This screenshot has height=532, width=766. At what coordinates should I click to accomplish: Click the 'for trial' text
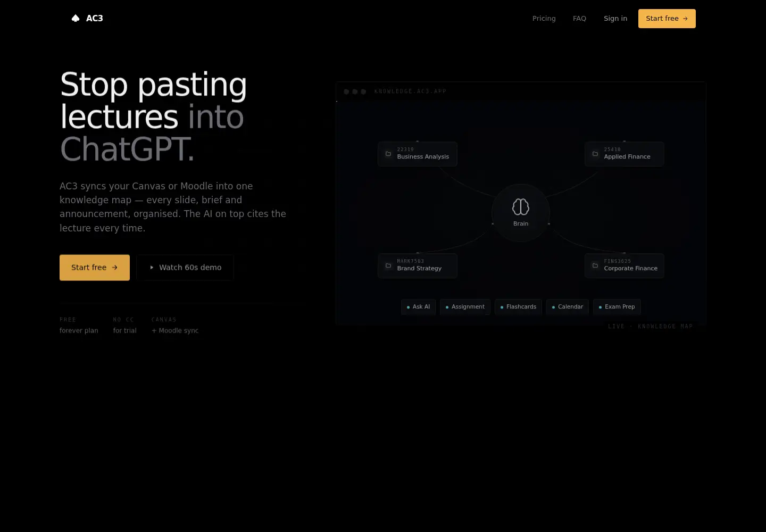tap(124, 331)
